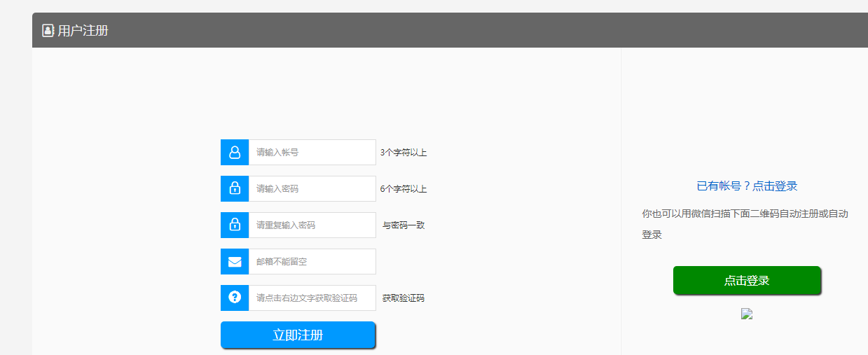The height and width of the screenshot is (355, 868).
Task: Click 获取验证码 to get verification code
Action: coord(403,298)
